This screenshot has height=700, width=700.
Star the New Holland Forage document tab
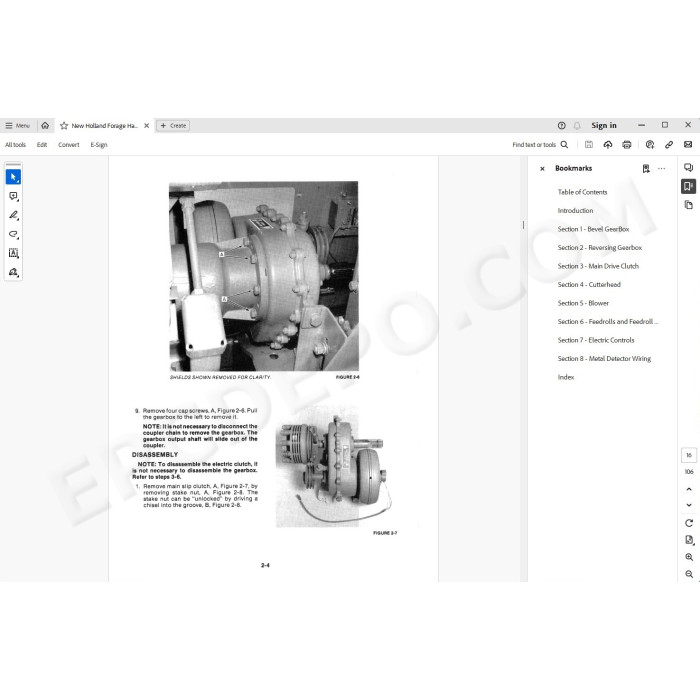pos(64,125)
